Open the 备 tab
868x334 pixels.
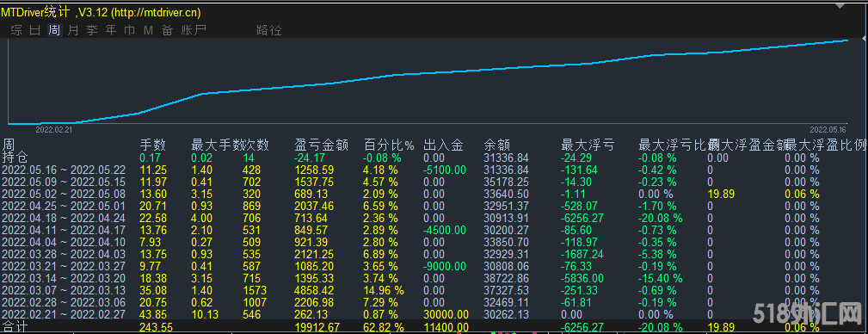pos(167,30)
